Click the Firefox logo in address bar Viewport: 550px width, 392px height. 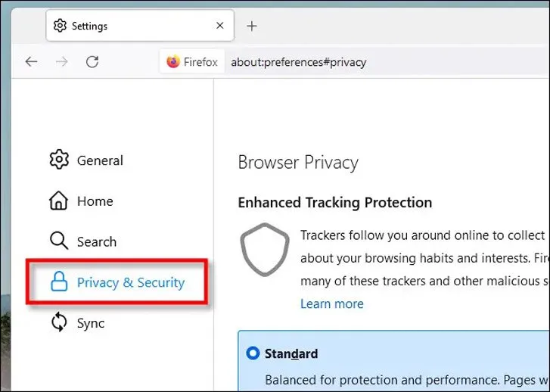pyautogui.click(x=173, y=62)
